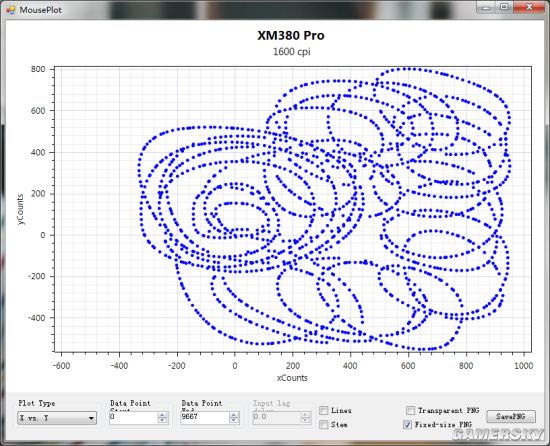Close the MousePlot window

529,7
